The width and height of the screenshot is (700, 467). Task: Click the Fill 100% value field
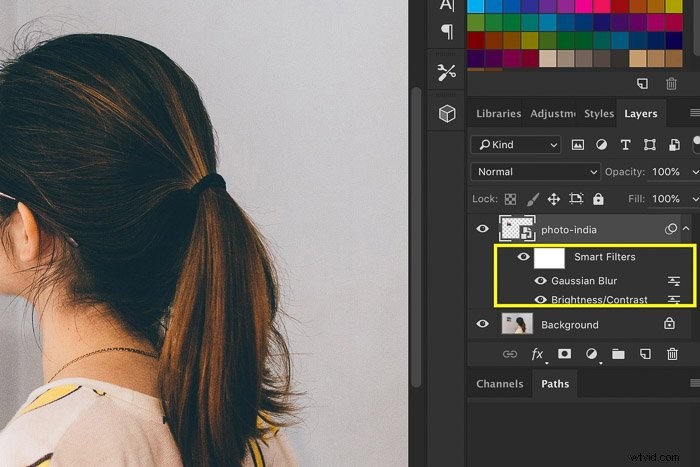click(x=666, y=199)
